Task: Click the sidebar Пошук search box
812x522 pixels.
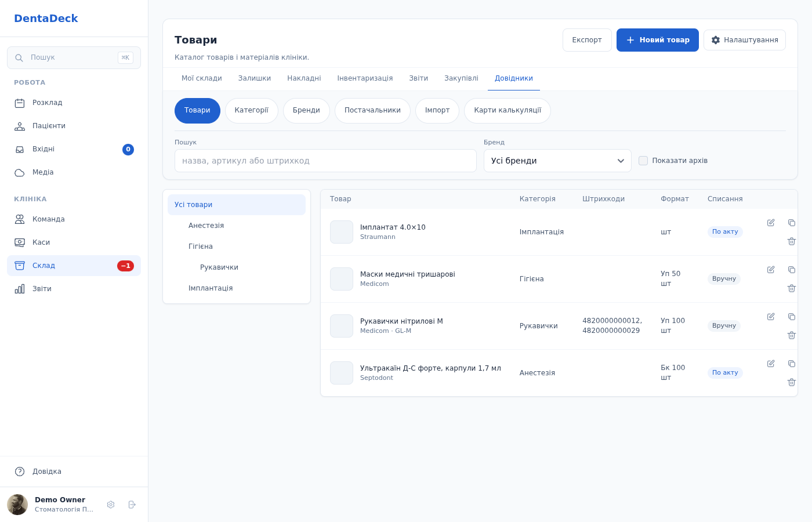Action: pos(74,57)
